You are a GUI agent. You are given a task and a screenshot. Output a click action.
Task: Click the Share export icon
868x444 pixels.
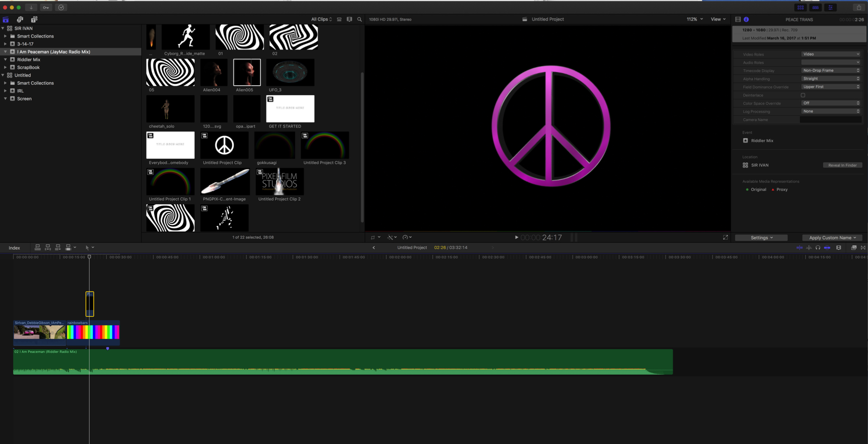[858, 7]
